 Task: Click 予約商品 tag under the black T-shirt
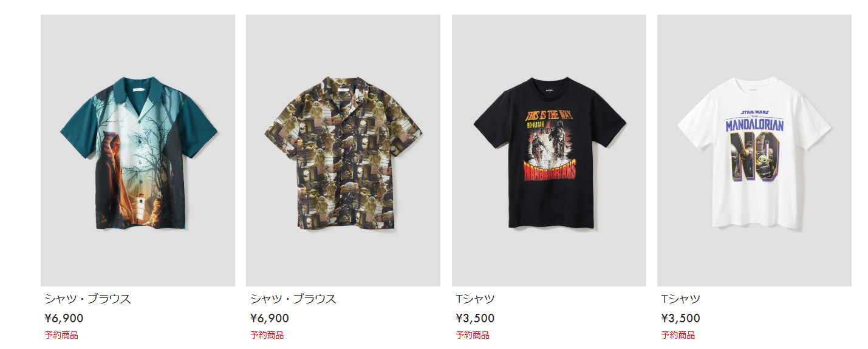click(473, 335)
